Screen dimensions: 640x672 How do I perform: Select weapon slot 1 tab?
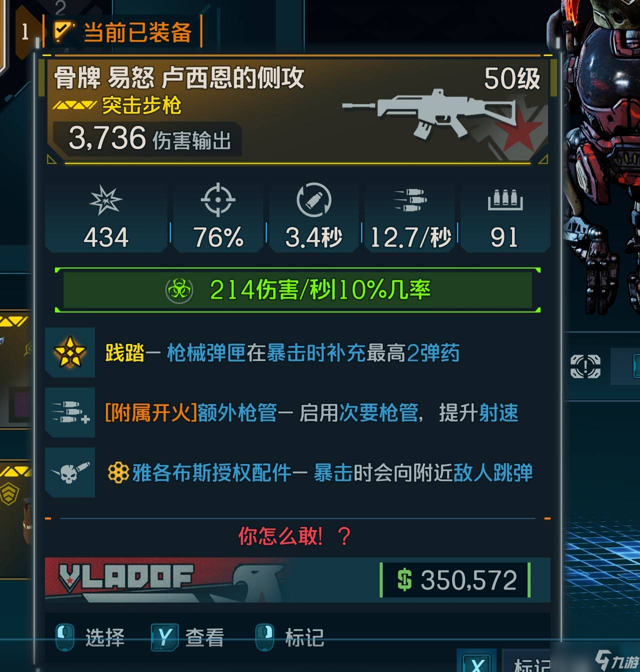(x=26, y=32)
